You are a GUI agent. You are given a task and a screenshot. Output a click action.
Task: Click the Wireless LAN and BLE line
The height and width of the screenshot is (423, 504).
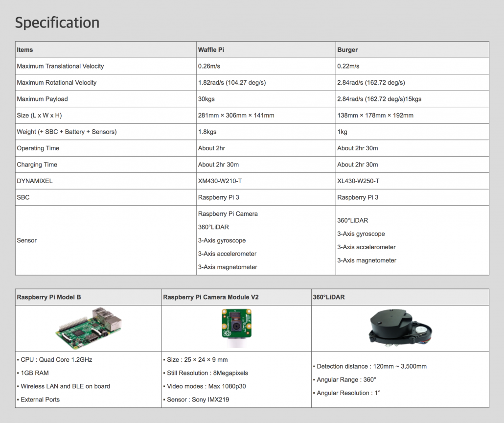point(65,386)
